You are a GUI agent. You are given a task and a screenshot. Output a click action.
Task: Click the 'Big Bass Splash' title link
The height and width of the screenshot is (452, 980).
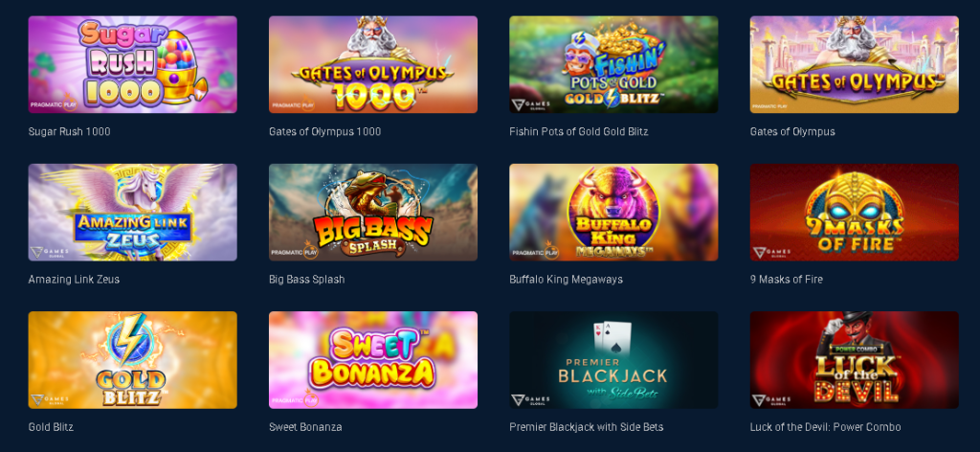click(x=307, y=280)
